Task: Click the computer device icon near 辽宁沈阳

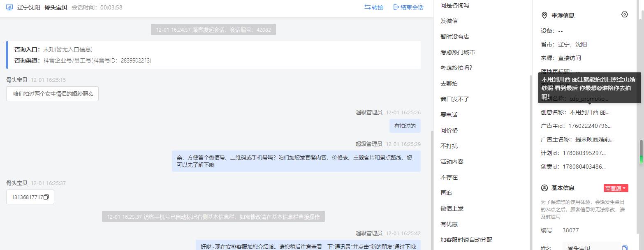Action: (9, 7)
